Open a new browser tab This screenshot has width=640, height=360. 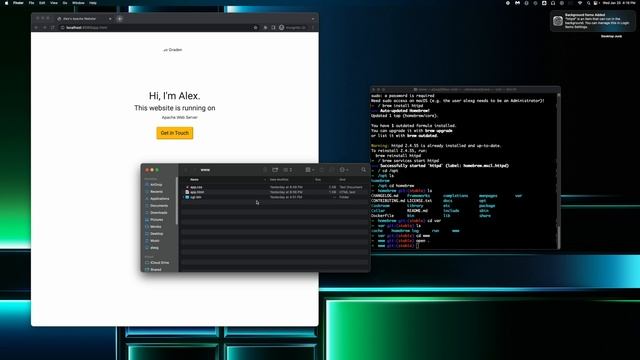coord(120,19)
